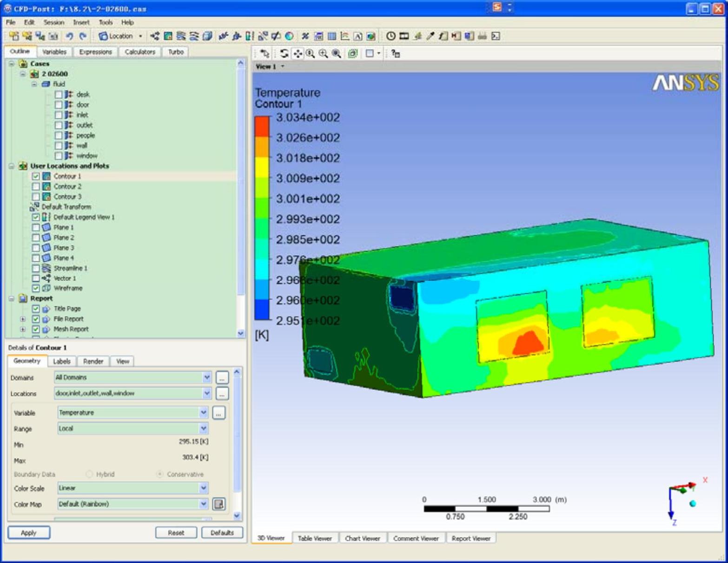Open the Locations editor ellipsis button
The image size is (728, 563).
tap(222, 394)
